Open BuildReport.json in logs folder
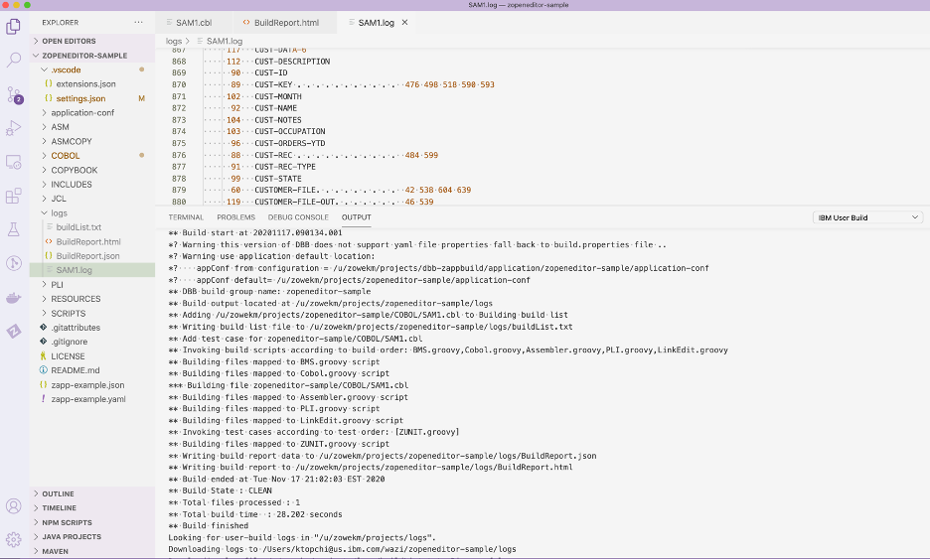The height and width of the screenshot is (560, 930). [92, 256]
